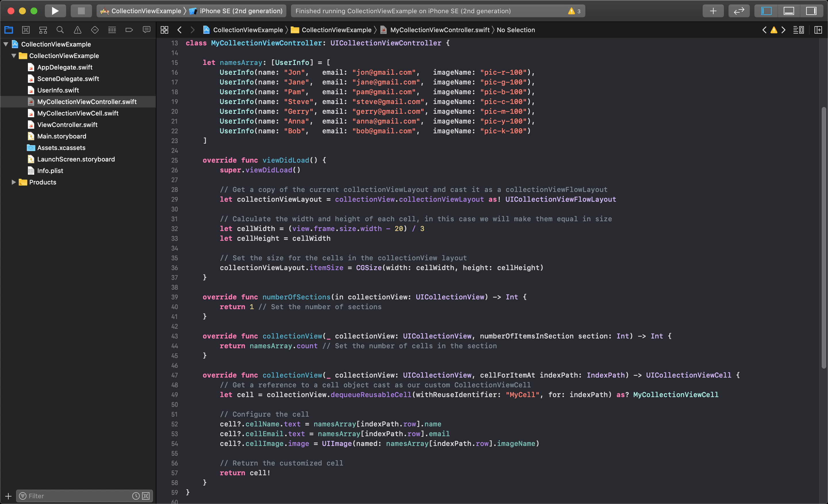Open Assets.xcassets

78,147
